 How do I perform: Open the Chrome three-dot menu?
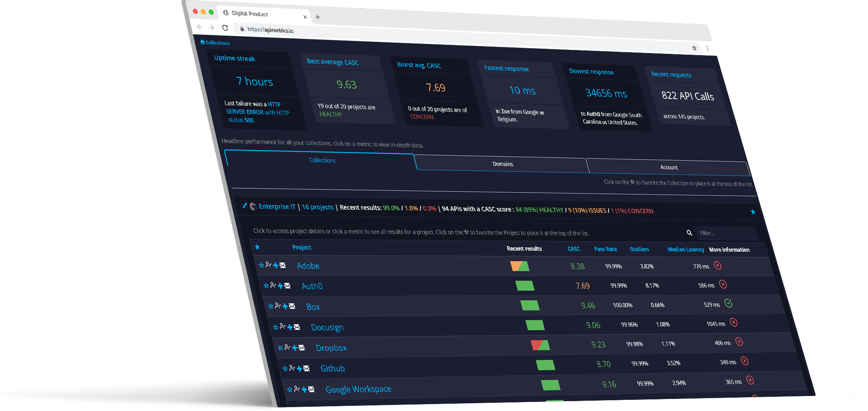708,49
